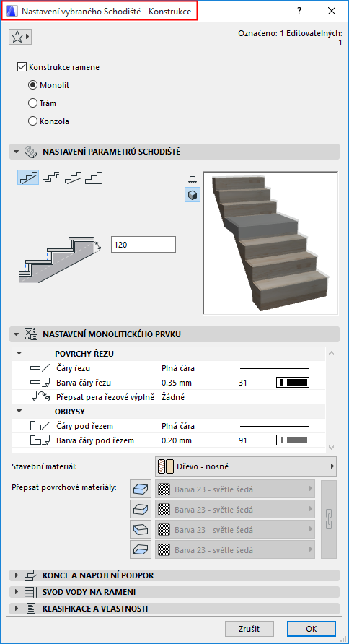Screen dimensions: 349x644
Task: Click the OK button
Action: [x=312, y=628]
